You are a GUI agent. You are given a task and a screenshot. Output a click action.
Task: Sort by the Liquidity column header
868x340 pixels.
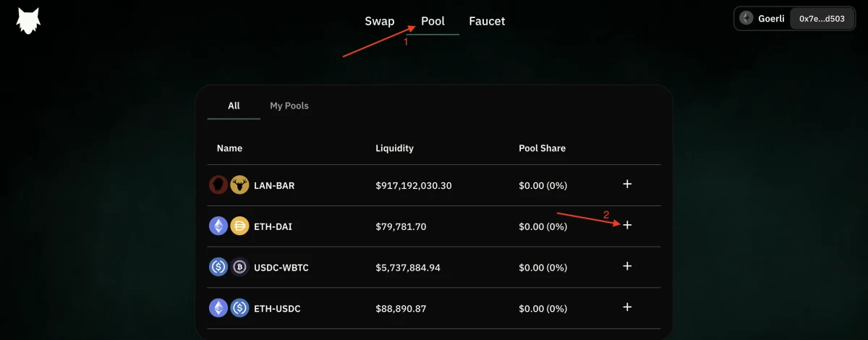pyautogui.click(x=395, y=148)
